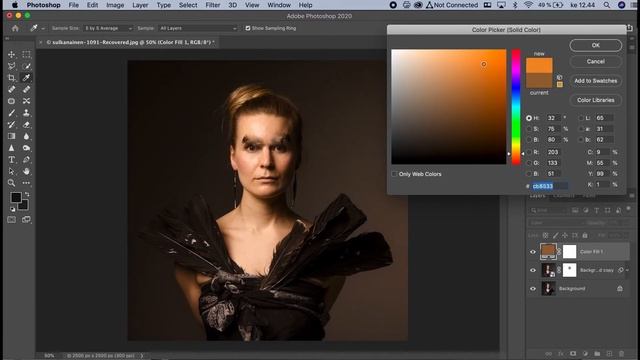Hide the Color Fill 1 layer
Screen dimensions: 640x360
coord(533,252)
